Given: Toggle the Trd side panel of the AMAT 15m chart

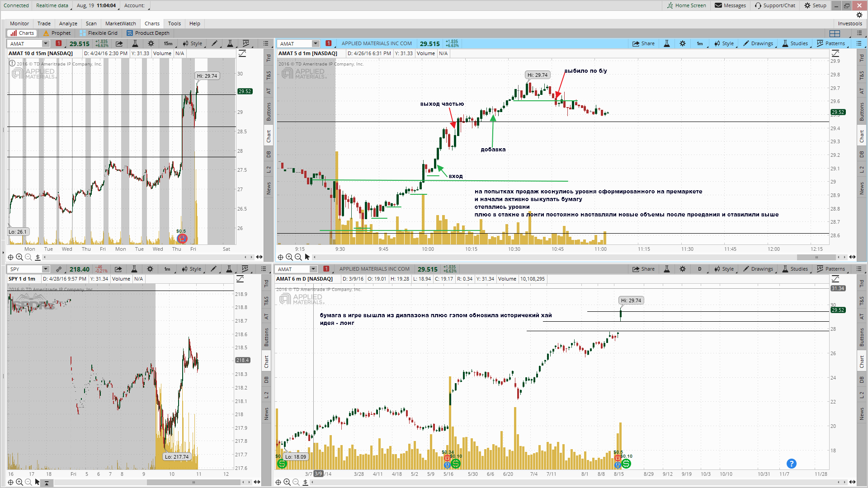Looking at the screenshot, I should click(x=269, y=58).
